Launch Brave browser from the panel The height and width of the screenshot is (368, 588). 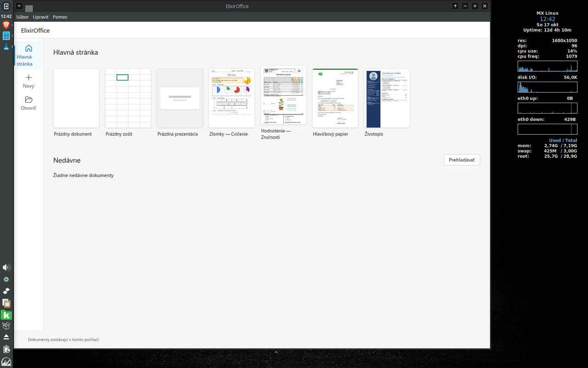click(x=6, y=25)
